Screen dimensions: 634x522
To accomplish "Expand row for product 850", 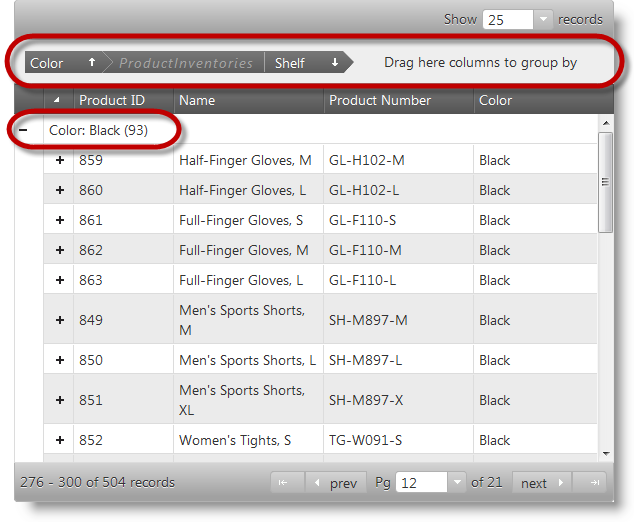I will coord(59,360).
